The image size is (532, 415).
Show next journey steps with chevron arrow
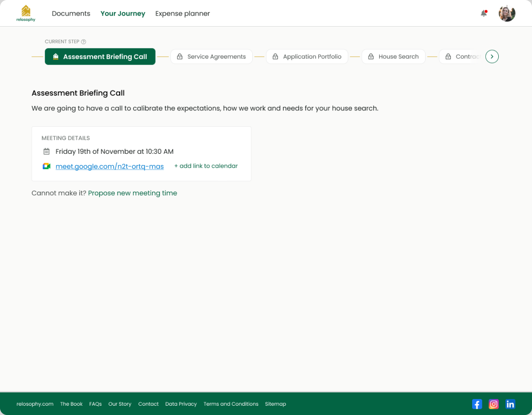(x=492, y=57)
